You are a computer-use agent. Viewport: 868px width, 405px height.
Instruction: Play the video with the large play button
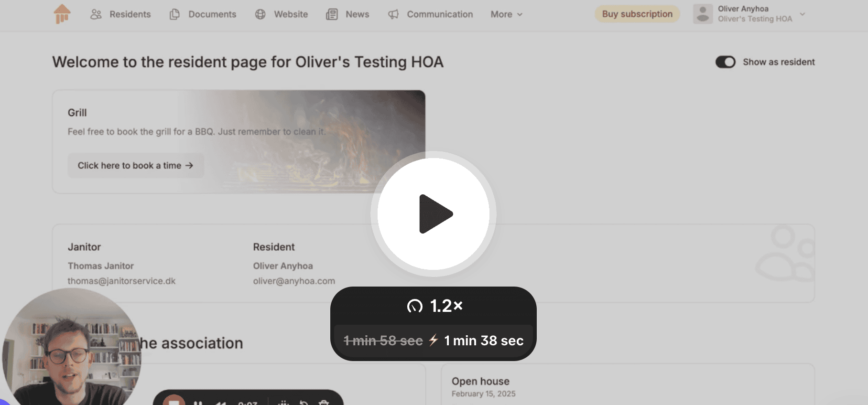434,214
